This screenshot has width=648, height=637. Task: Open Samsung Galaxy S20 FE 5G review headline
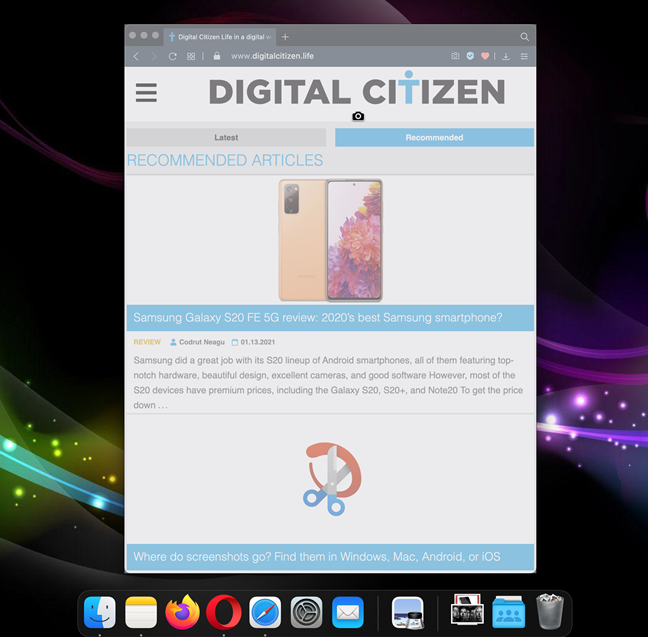[318, 317]
